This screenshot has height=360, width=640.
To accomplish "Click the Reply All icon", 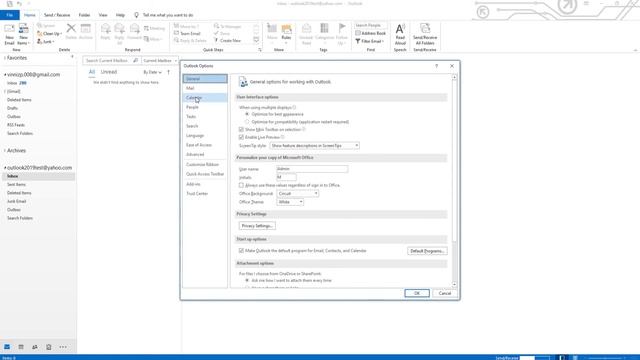I will pyautogui.click(x=119, y=29).
